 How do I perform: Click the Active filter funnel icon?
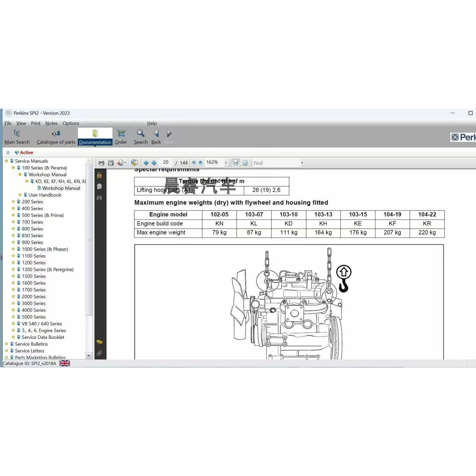pos(17,153)
